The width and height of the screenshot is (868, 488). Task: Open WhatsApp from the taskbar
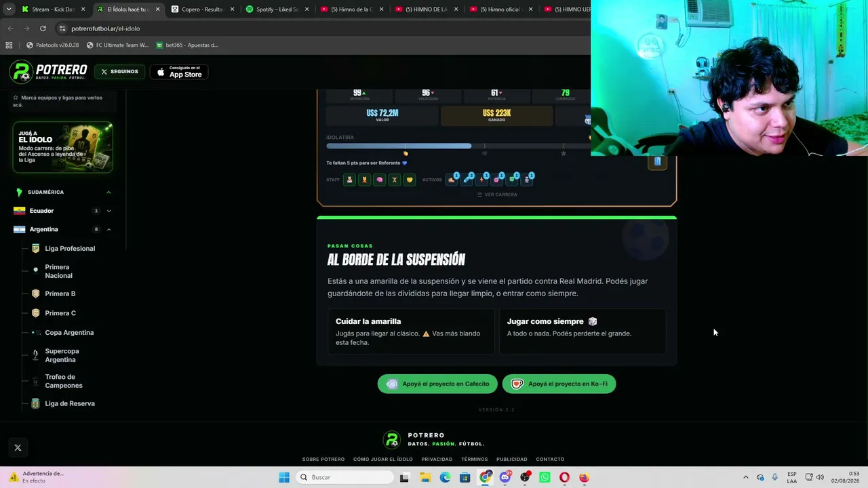coord(545,477)
